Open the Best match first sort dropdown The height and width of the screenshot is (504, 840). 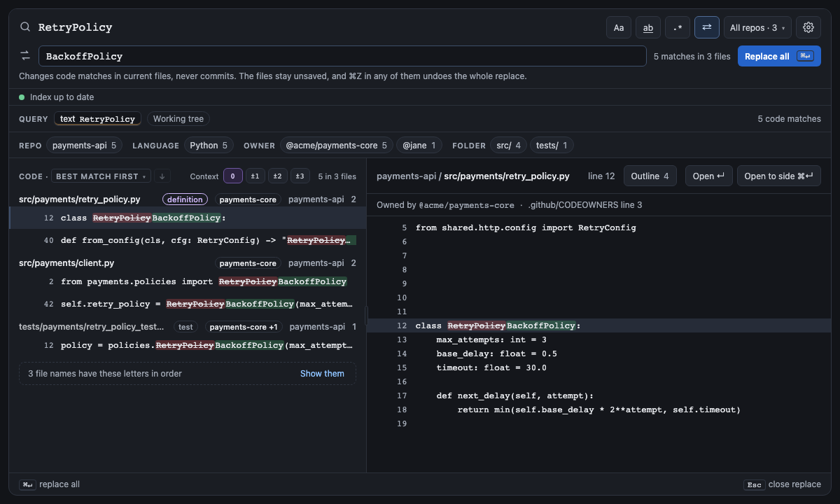(101, 176)
